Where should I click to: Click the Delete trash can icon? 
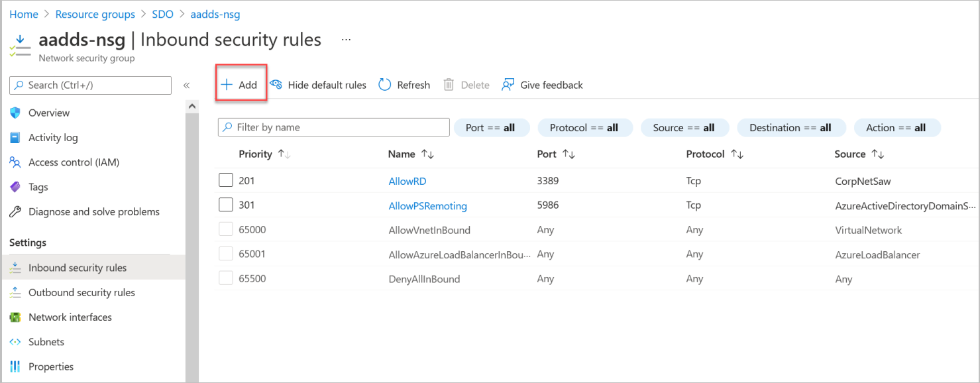coord(449,85)
